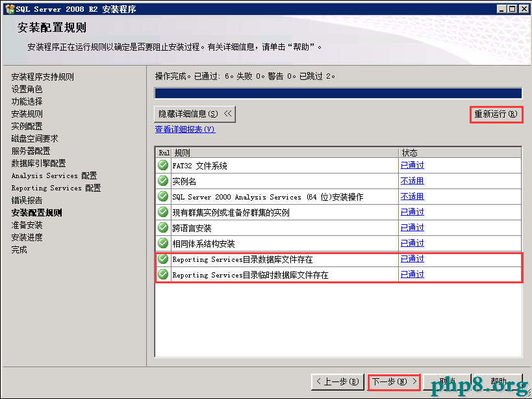Open 已通过 status link for 相同体系结构安装
The image size is (532, 399).
tap(412, 243)
